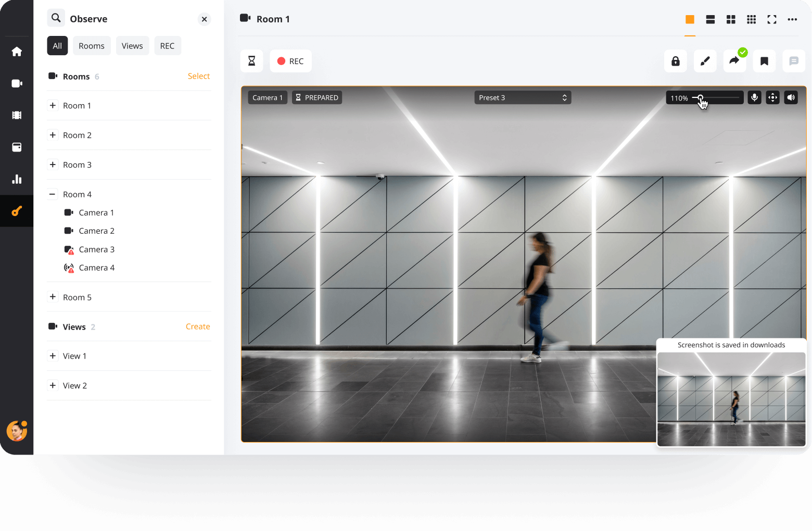
Task: Click the Views section header
Action: tap(74, 327)
